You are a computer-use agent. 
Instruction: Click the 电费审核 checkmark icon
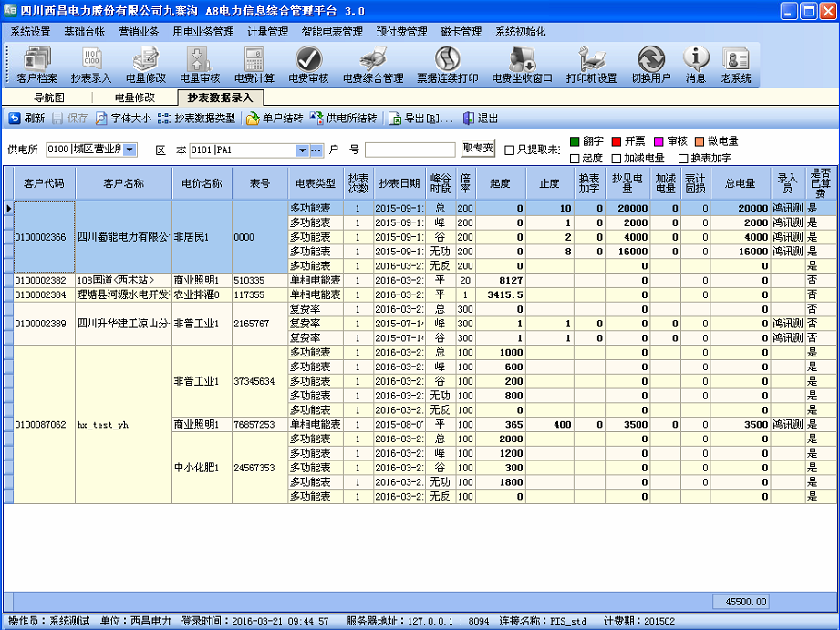pyautogui.click(x=308, y=64)
